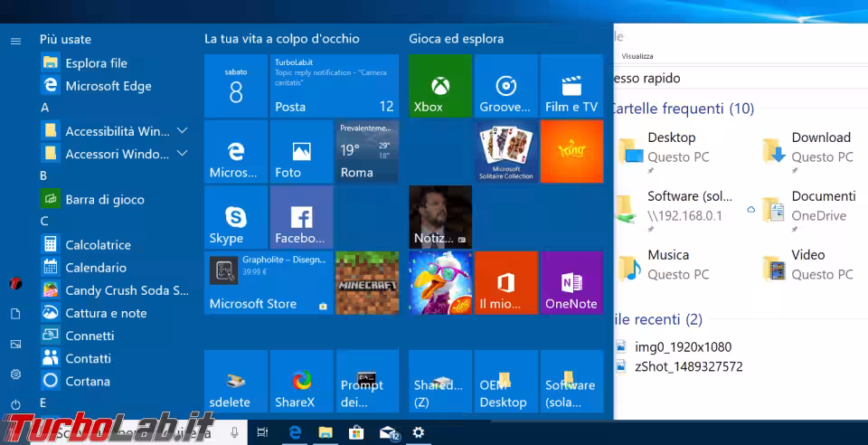Open Microsoft Solitaire Collection tile

(x=505, y=151)
